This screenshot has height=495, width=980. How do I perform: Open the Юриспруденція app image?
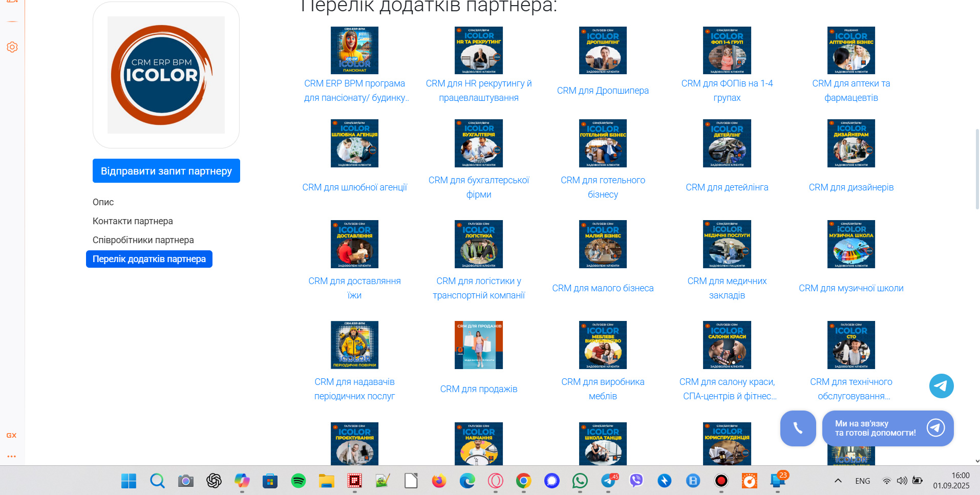click(727, 443)
